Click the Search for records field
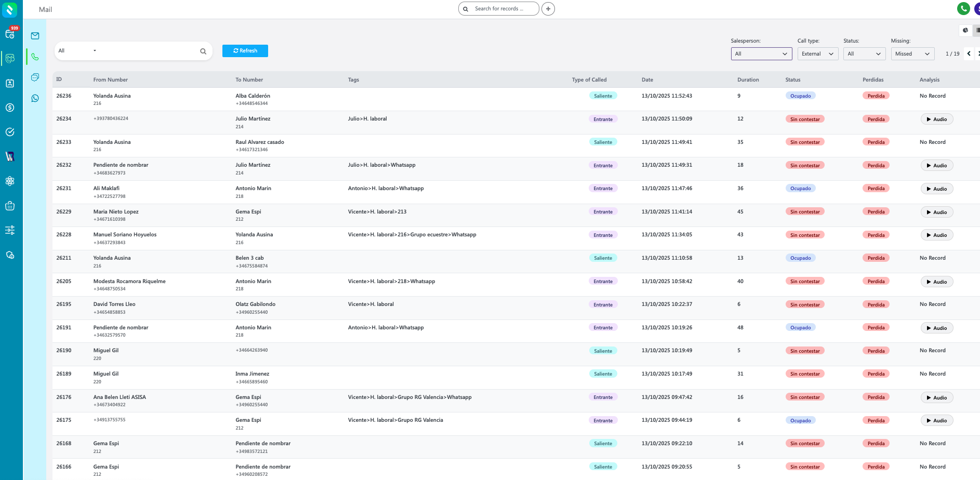980x480 pixels. pyautogui.click(x=499, y=9)
